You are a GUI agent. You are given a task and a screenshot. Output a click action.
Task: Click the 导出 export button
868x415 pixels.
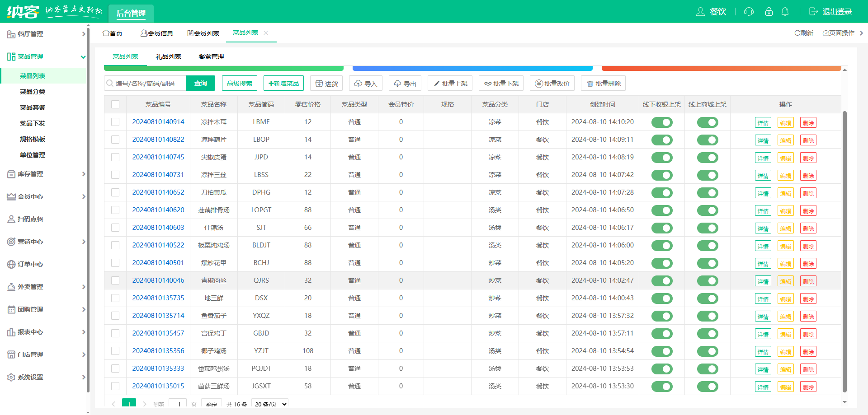[x=405, y=84]
